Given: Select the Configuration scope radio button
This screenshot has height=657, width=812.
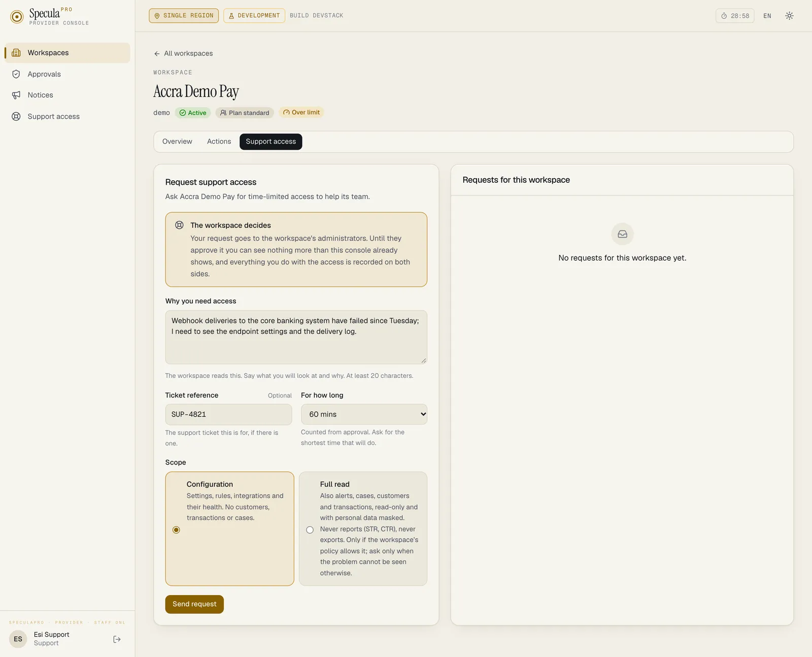Looking at the screenshot, I should click(176, 530).
